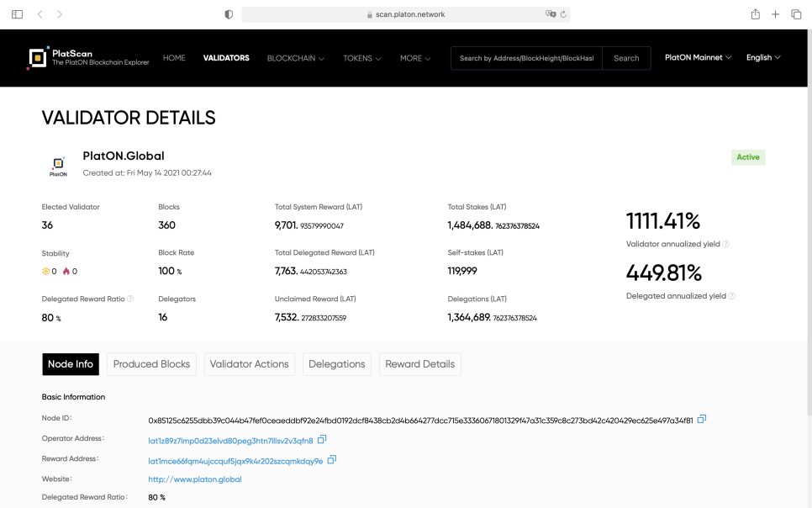Image resolution: width=812 pixels, height=508 pixels.
Task: Click the lock icon in address bar
Action: [369, 15]
